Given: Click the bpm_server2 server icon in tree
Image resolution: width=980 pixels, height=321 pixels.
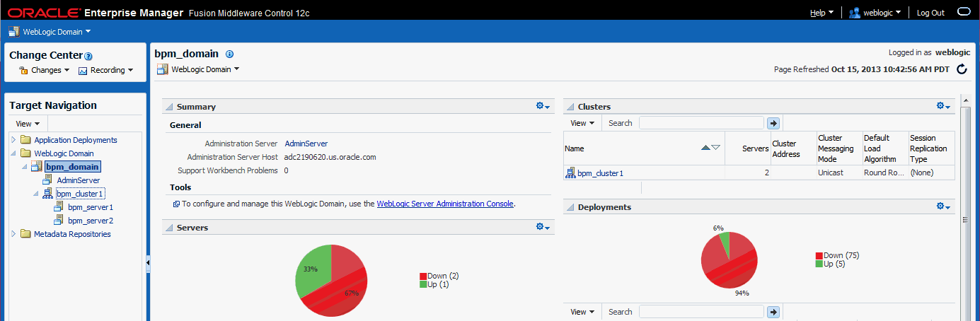Looking at the screenshot, I should pyautogui.click(x=59, y=221).
